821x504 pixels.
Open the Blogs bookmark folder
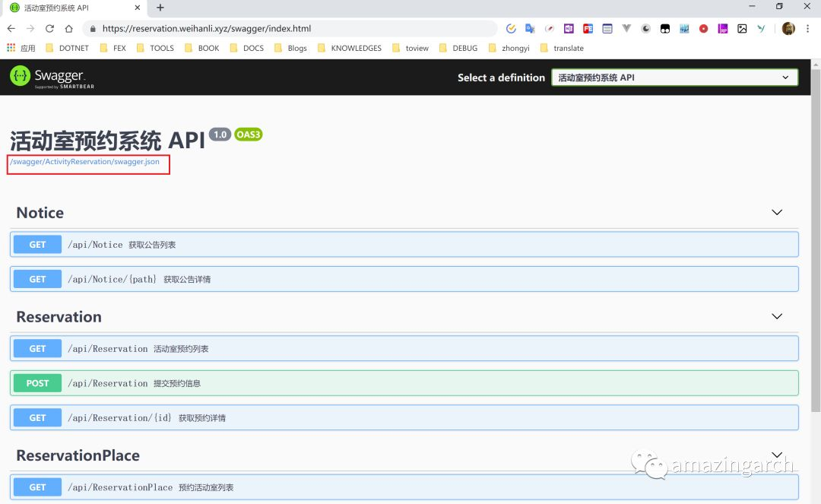point(290,48)
